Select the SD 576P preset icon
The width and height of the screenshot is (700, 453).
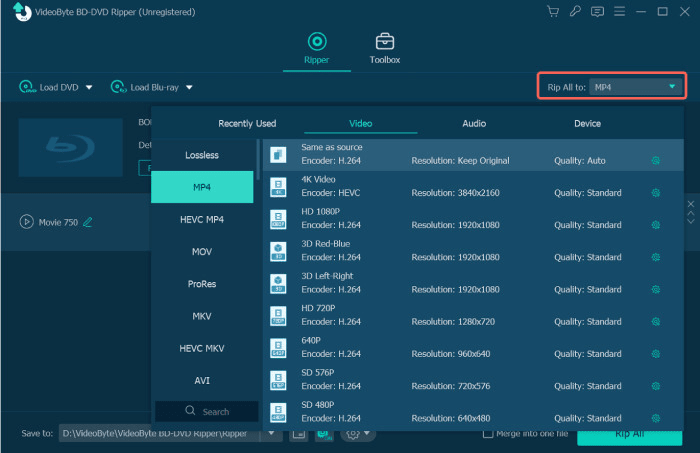pyautogui.click(x=278, y=380)
